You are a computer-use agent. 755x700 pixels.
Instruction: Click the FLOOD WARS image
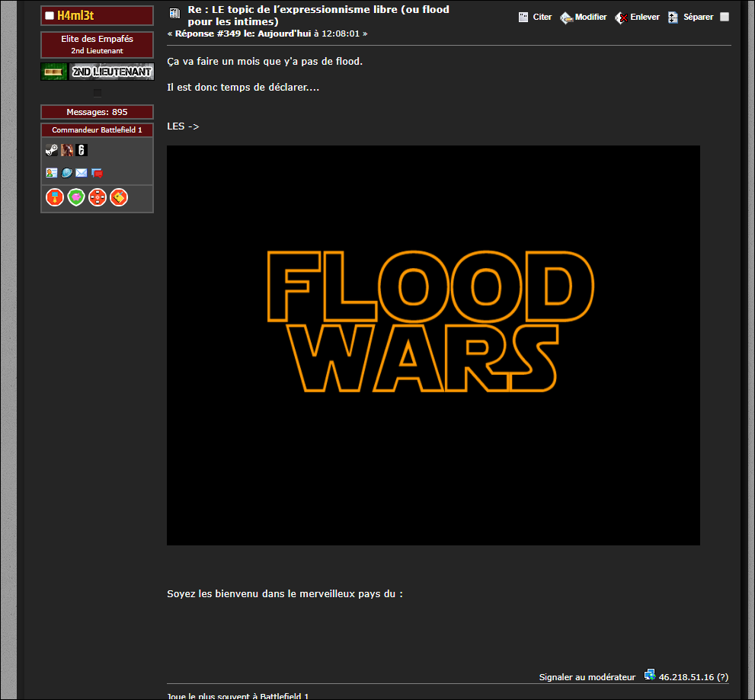(433, 345)
